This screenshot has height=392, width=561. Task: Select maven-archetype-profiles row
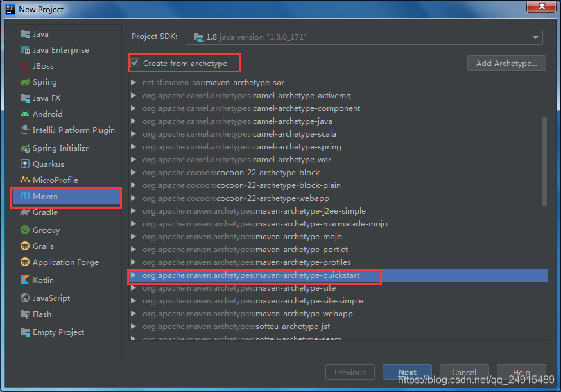(x=338, y=262)
